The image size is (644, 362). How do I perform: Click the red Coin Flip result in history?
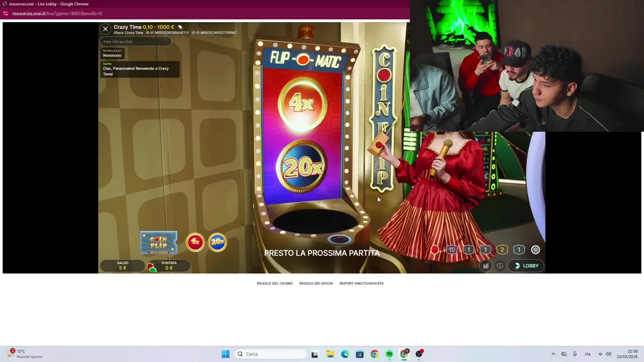pyautogui.click(x=435, y=250)
